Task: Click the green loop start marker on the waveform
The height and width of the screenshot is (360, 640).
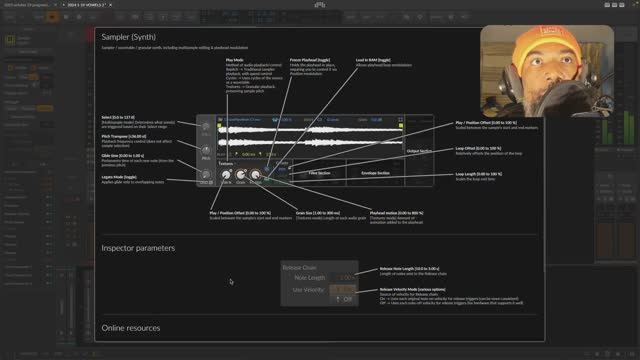Action: click(219, 125)
